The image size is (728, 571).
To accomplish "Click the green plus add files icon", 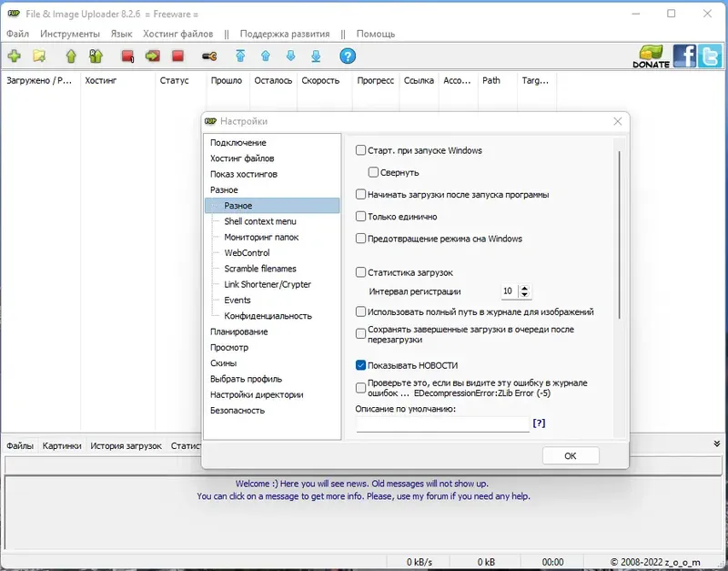I will [x=14, y=56].
